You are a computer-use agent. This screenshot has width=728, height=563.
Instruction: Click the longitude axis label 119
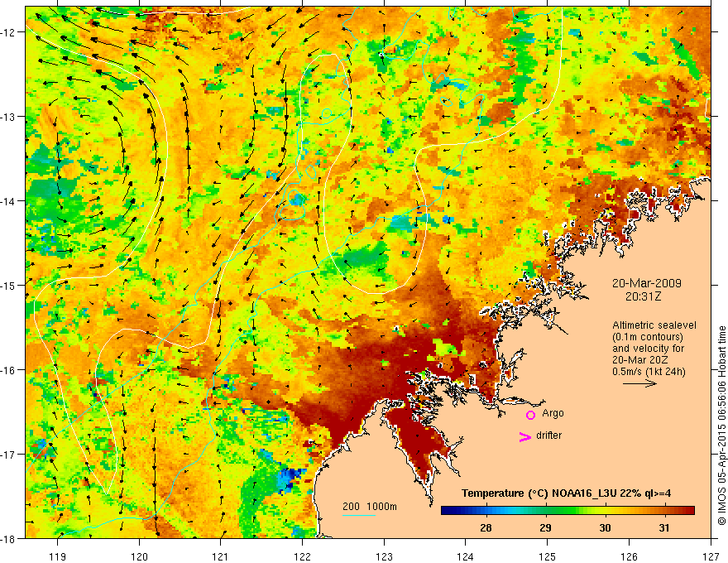[x=58, y=556]
